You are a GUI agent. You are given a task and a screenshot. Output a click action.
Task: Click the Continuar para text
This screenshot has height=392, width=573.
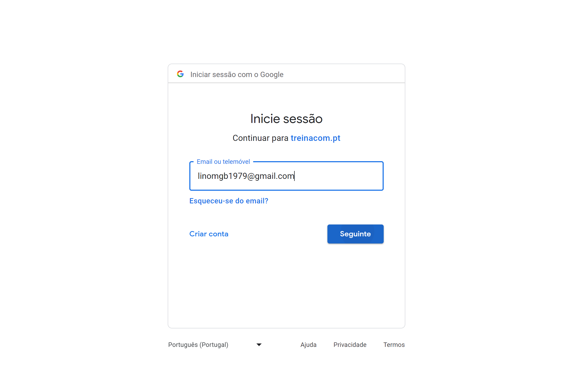260,138
